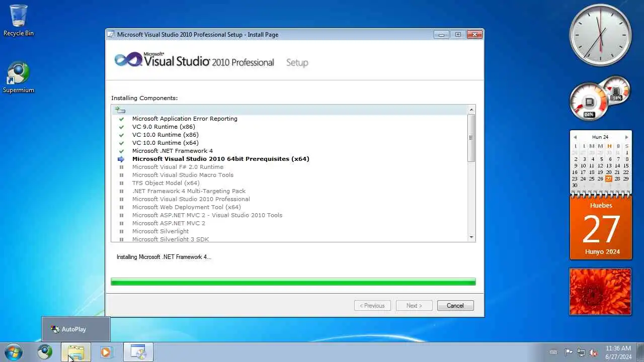644x362 pixels.
Task: Open the Windows Start orb
Action: [x=14, y=352]
